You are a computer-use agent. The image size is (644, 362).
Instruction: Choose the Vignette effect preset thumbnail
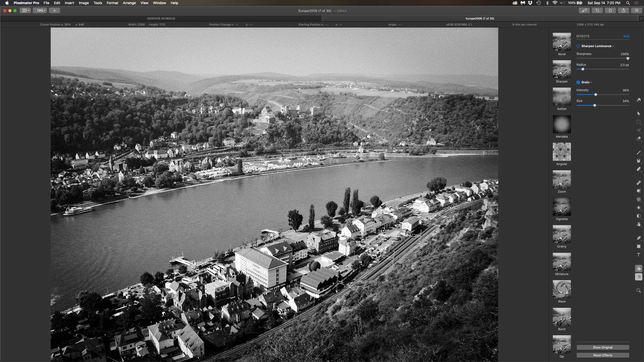click(562, 207)
